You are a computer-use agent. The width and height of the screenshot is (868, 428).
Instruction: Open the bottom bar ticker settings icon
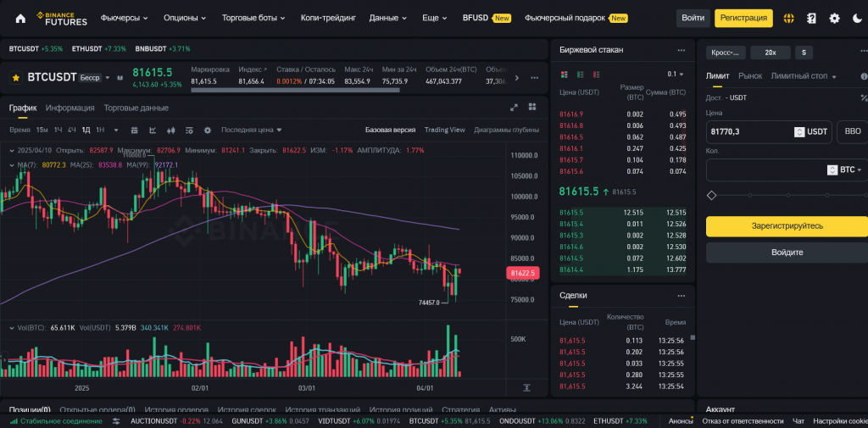(x=116, y=421)
